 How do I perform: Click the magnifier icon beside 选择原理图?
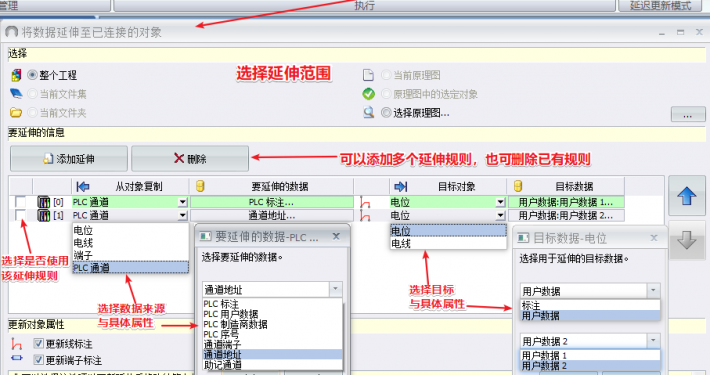click(369, 112)
